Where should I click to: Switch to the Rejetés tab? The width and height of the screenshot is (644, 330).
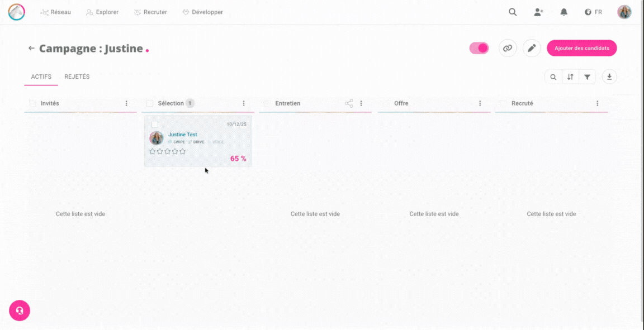click(x=77, y=76)
